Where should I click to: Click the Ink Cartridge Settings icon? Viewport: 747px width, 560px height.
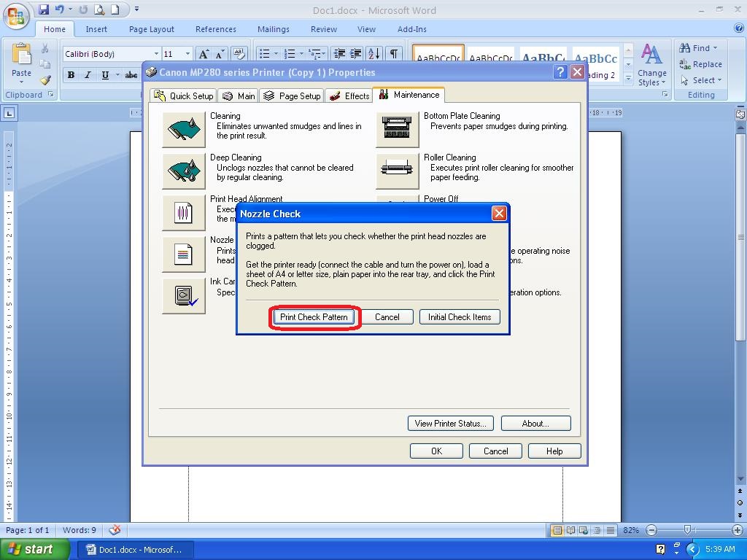click(184, 296)
